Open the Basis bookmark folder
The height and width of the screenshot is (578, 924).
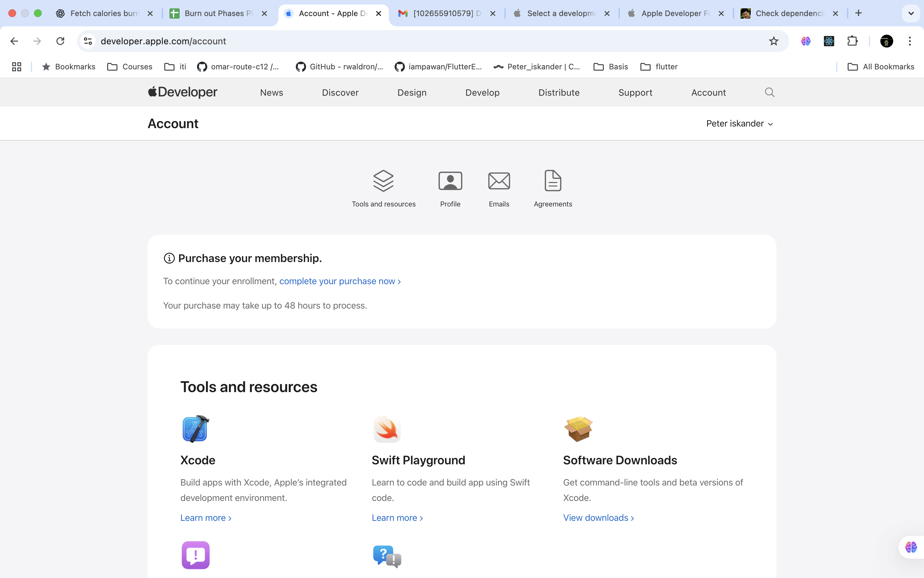611,67
